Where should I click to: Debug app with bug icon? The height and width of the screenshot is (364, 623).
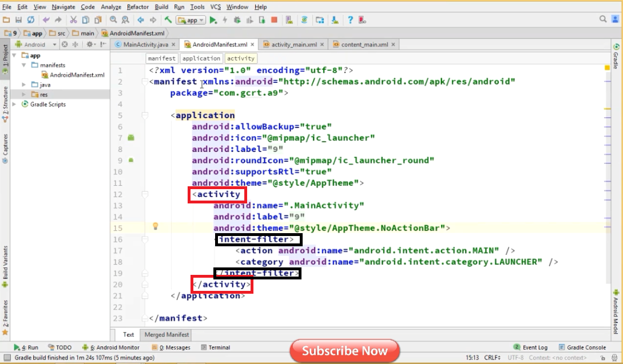tap(237, 20)
